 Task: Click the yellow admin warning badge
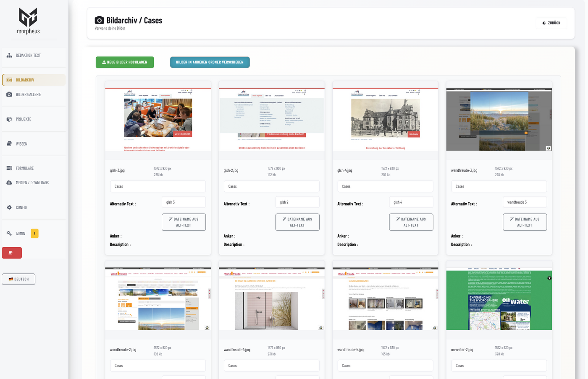34,233
